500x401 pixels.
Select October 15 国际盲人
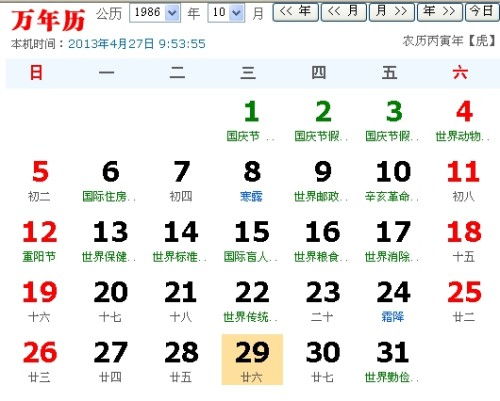point(252,242)
